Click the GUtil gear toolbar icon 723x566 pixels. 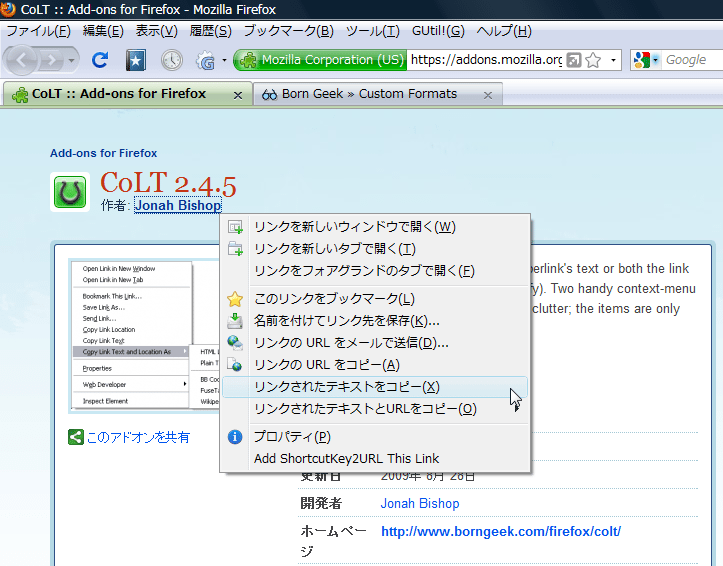[206, 60]
